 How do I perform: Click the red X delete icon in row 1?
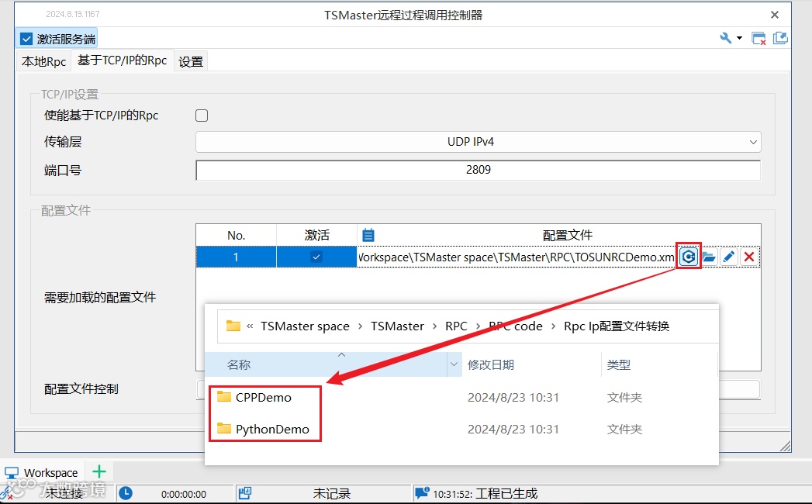click(x=749, y=257)
